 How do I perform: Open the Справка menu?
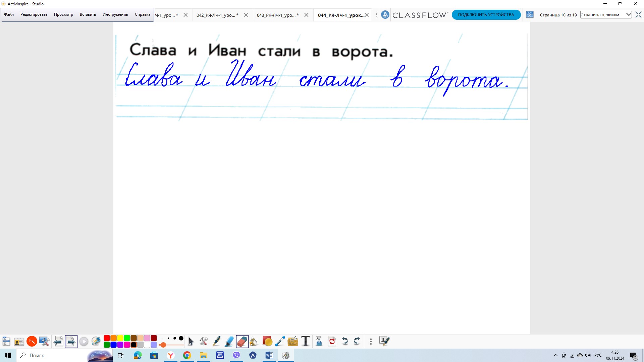pyautogui.click(x=143, y=14)
